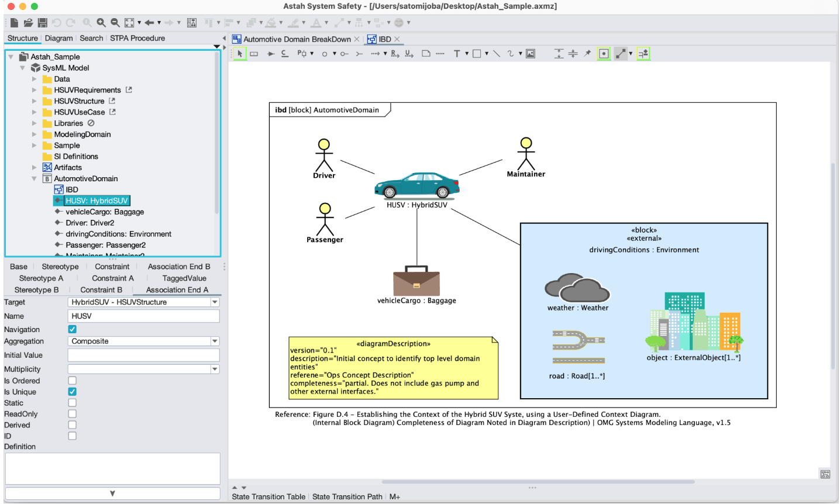The height and width of the screenshot is (504, 840).
Task: Enable the Static checkbox
Action: (71, 402)
